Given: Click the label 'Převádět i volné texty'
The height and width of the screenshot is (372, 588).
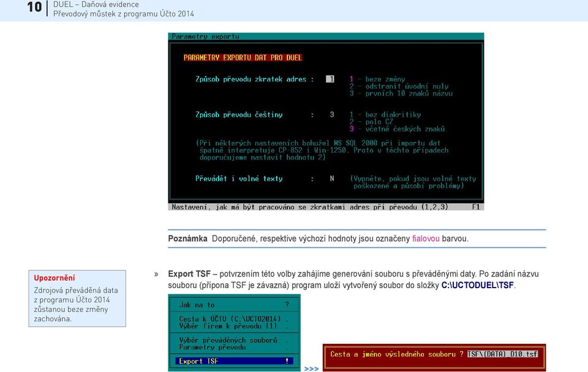Looking at the screenshot, I should 239,179.
